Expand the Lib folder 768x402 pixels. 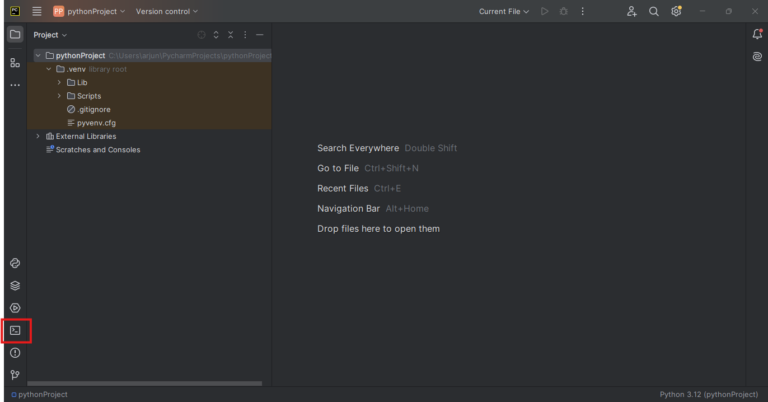coord(60,82)
